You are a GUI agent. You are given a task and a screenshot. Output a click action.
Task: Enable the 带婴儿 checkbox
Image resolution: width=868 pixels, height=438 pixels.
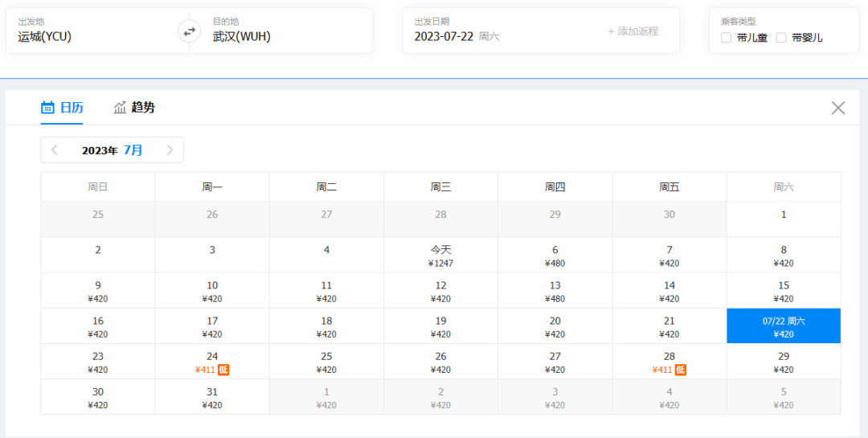tap(781, 38)
